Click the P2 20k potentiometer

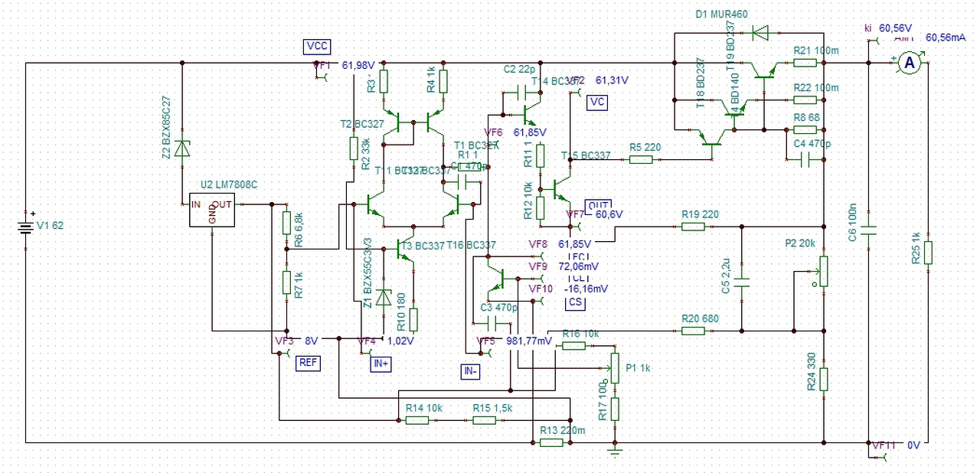point(822,271)
